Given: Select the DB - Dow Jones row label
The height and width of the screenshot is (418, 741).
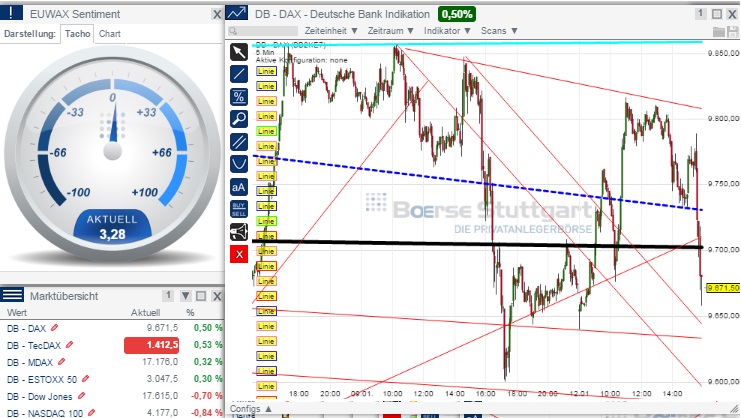Looking at the screenshot, I should coord(40,396).
